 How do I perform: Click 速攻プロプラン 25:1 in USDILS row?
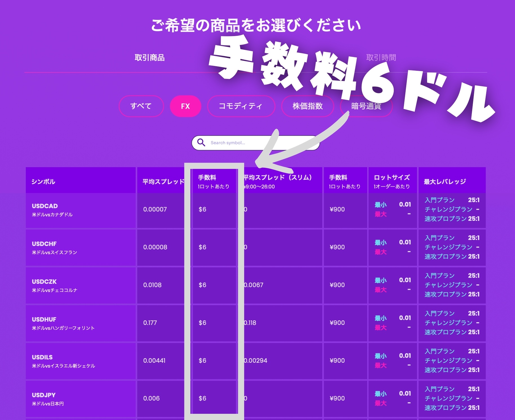(x=452, y=370)
